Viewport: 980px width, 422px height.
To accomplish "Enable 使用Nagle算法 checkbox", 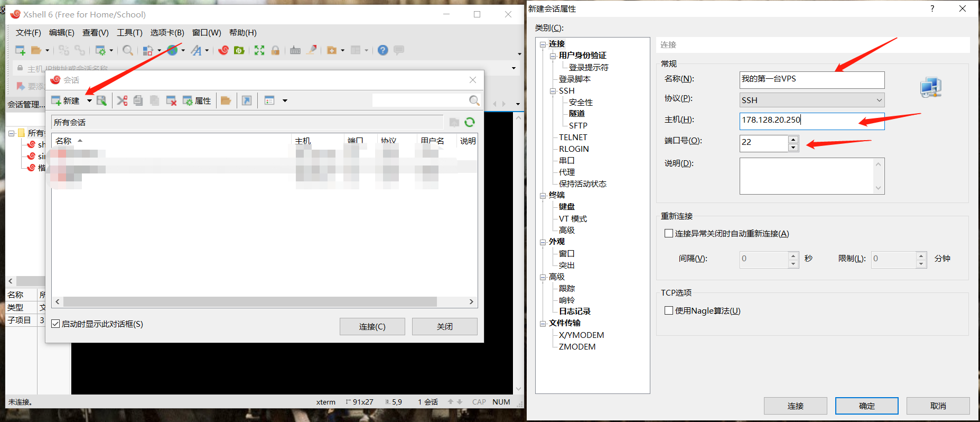I will [x=669, y=310].
